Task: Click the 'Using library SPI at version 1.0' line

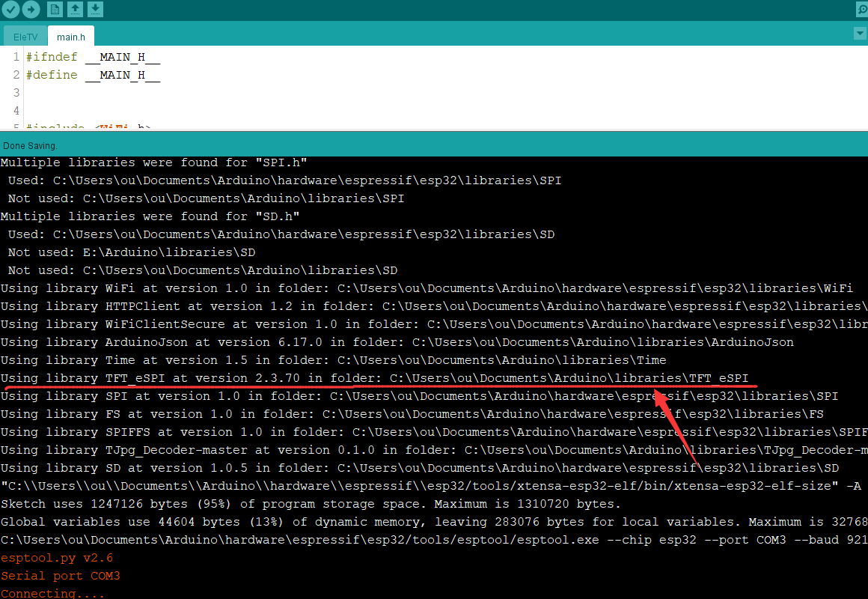Action: pyautogui.click(x=420, y=395)
